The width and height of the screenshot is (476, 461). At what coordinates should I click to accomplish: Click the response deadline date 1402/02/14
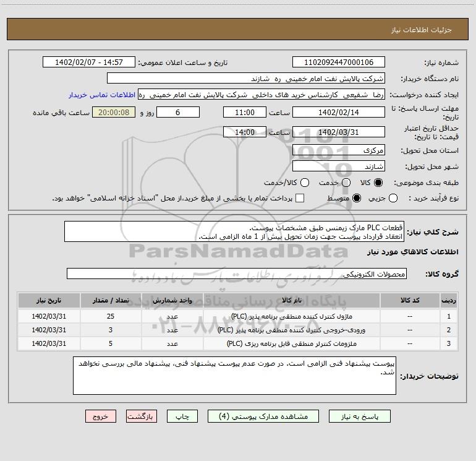339,112
